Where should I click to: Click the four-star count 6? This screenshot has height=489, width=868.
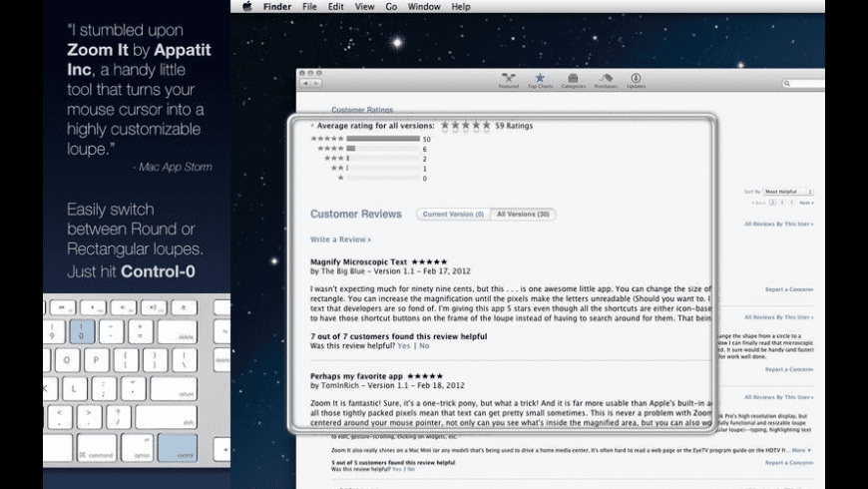point(425,149)
